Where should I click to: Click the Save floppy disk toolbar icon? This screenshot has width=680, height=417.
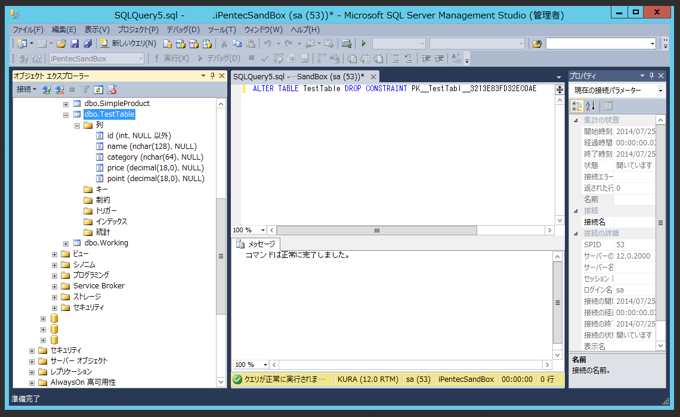click(x=75, y=43)
